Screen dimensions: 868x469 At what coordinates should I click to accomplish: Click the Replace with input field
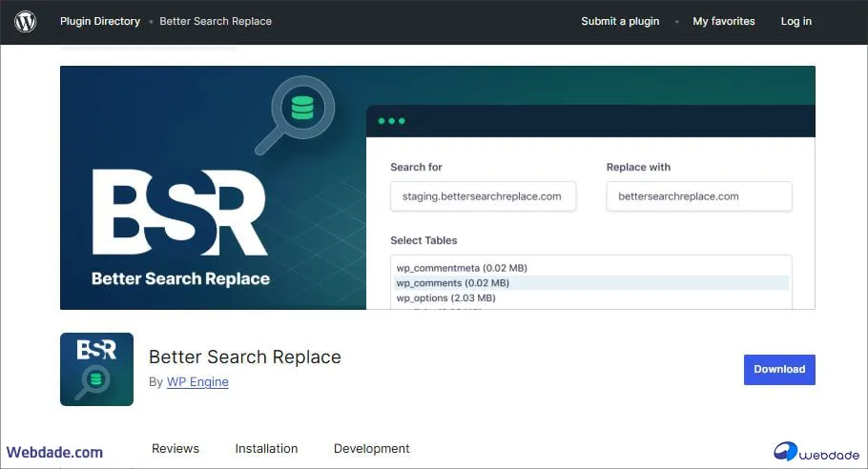point(699,196)
